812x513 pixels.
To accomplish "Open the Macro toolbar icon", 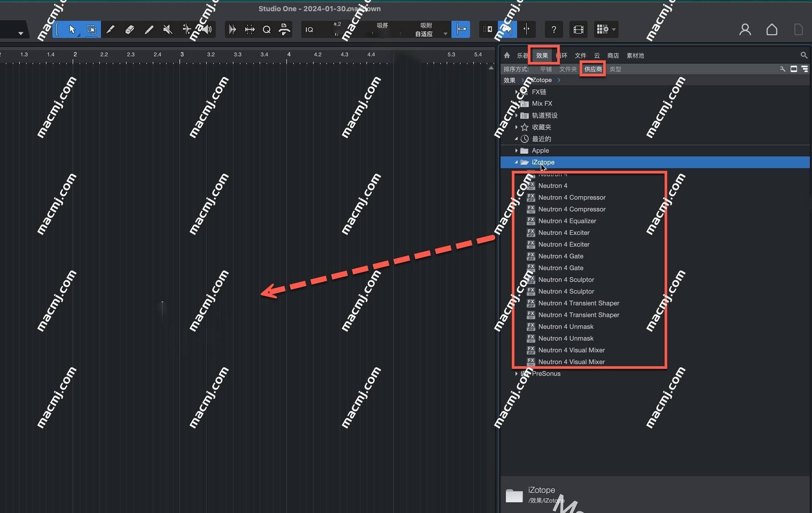I will (x=285, y=29).
